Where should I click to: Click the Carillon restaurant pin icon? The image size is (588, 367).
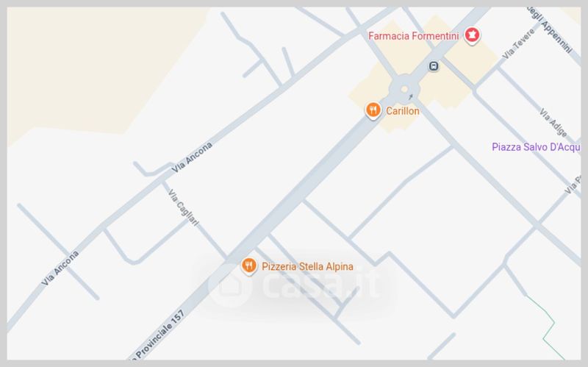coord(373,111)
